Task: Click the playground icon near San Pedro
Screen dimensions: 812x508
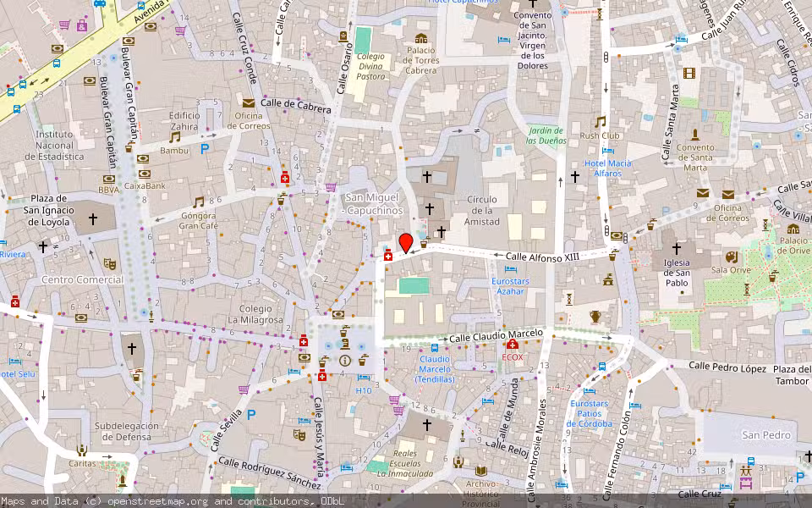Action: tap(746, 472)
